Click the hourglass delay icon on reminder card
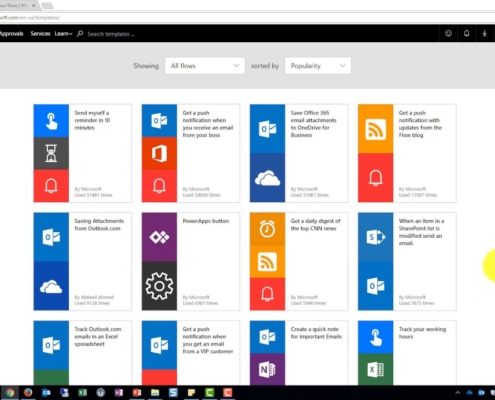 click(x=51, y=153)
